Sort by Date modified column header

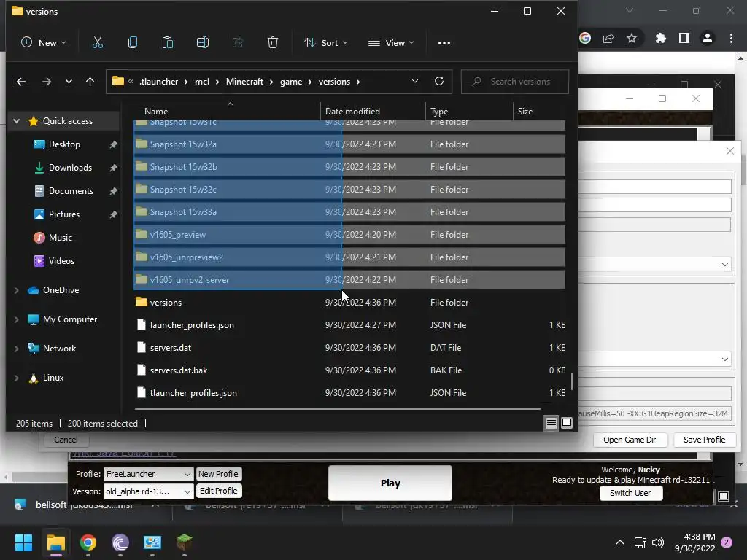tap(352, 112)
